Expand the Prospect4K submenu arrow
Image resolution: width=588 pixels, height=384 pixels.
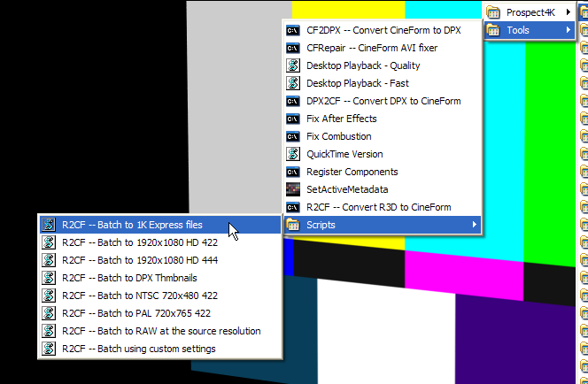569,12
